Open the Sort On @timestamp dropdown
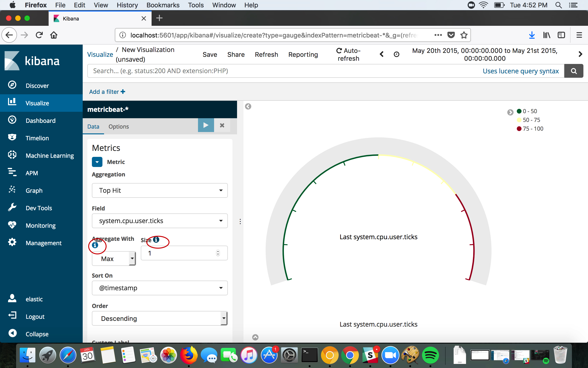 [160, 288]
